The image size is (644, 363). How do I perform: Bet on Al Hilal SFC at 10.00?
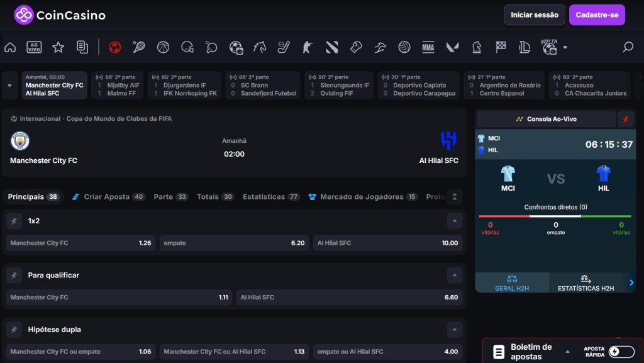pyautogui.click(x=387, y=243)
